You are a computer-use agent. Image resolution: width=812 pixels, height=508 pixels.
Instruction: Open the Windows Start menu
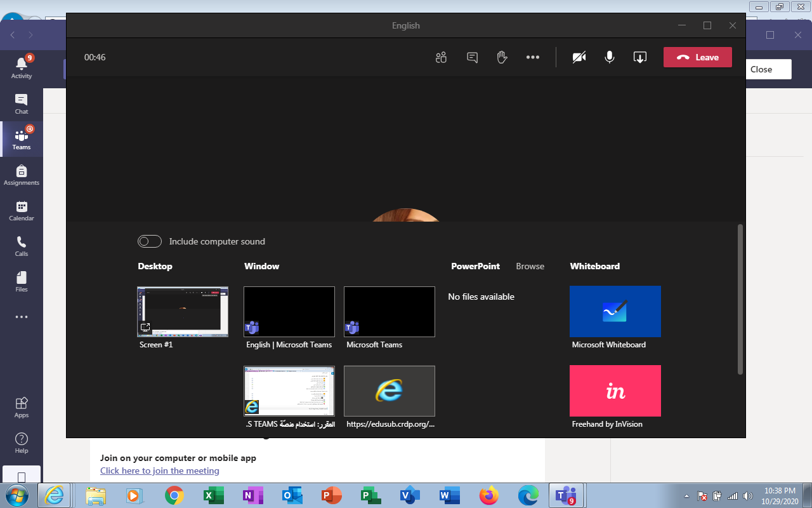[16, 495]
